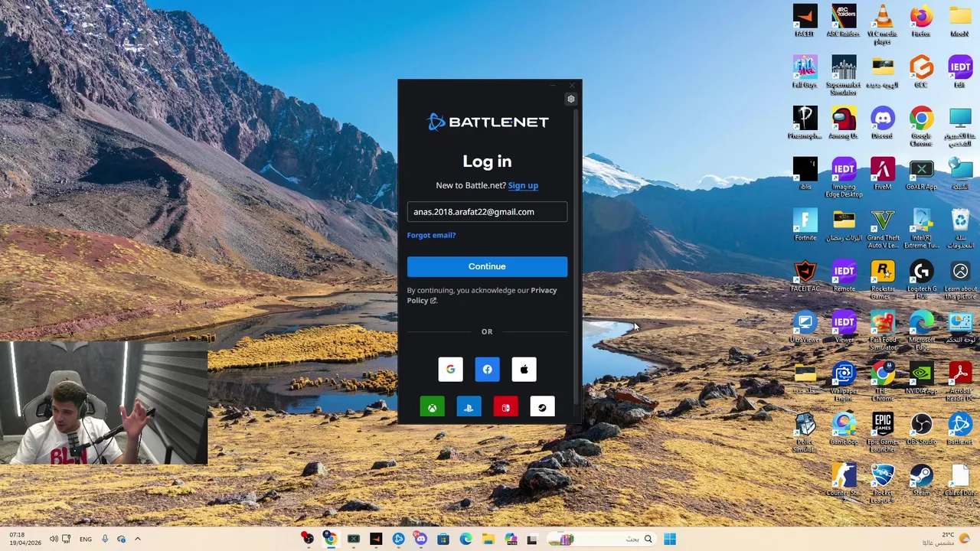
Task: Select the Police Simulator shortcut
Action: 805,432
